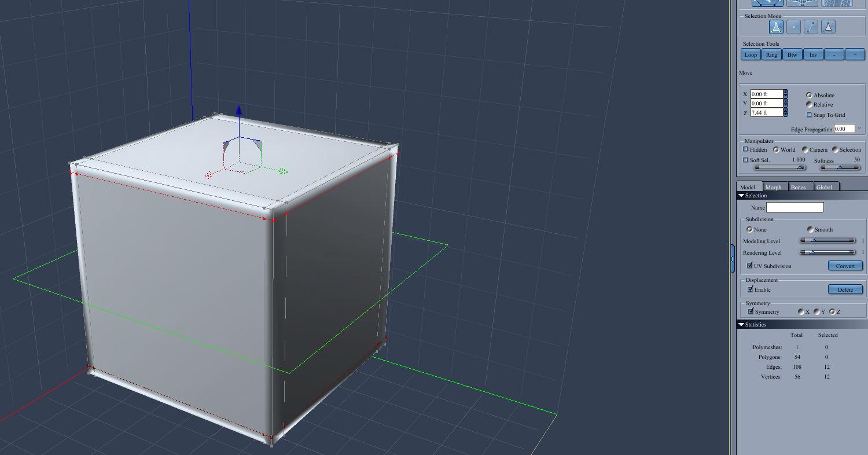The width and height of the screenshot is (868, 455).
Task: Click the total Vertices value 56
Action: coord(797,376)
